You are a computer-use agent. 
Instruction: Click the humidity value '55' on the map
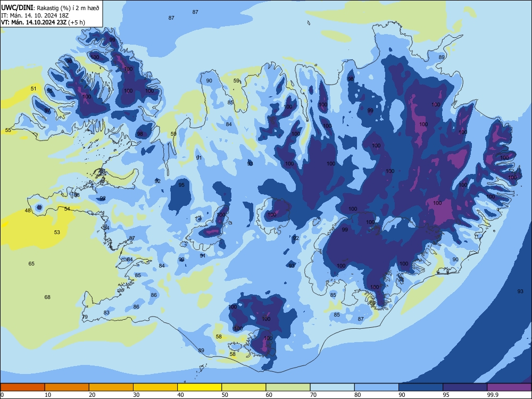click(x=8, y=130)
